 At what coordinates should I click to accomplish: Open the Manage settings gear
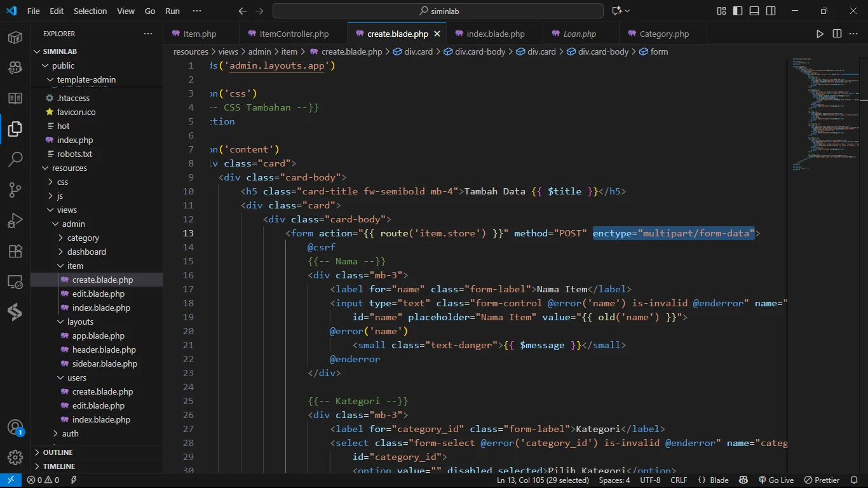click(15, 457)
